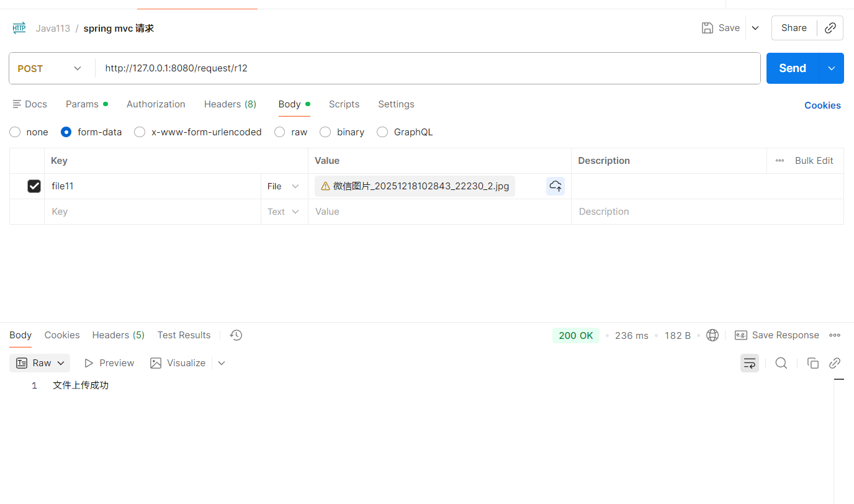This screenshot has width=854, height=504.
Task: Select the none body type
Action: pyautogui.click(x=15, y=132)
